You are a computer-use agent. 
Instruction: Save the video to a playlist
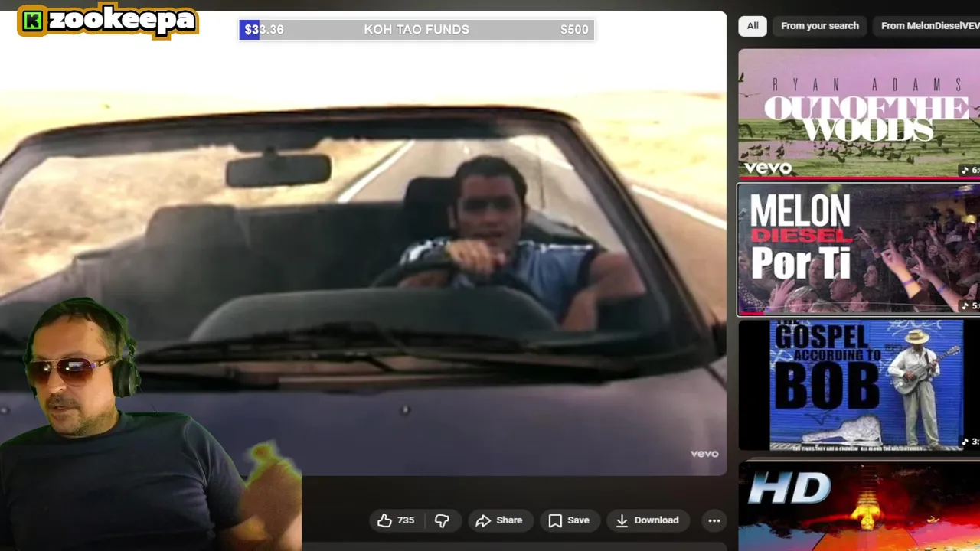click(569, 520)
